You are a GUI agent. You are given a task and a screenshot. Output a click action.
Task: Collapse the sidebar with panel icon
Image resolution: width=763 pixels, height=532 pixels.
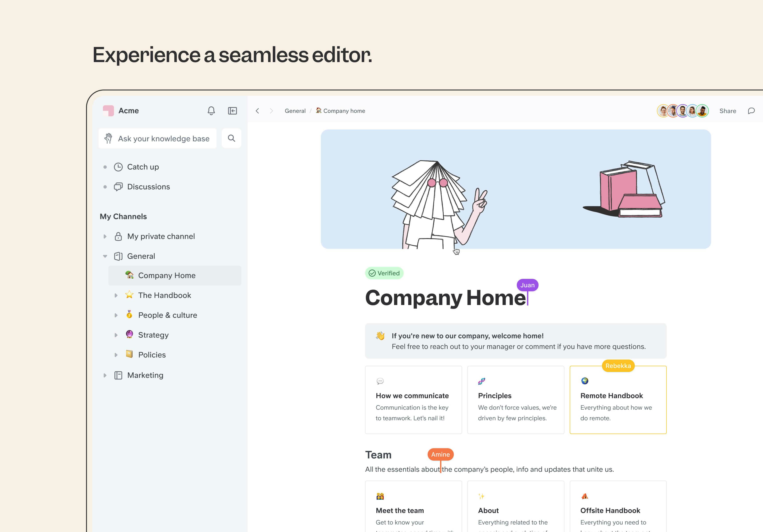coord(232,111)
